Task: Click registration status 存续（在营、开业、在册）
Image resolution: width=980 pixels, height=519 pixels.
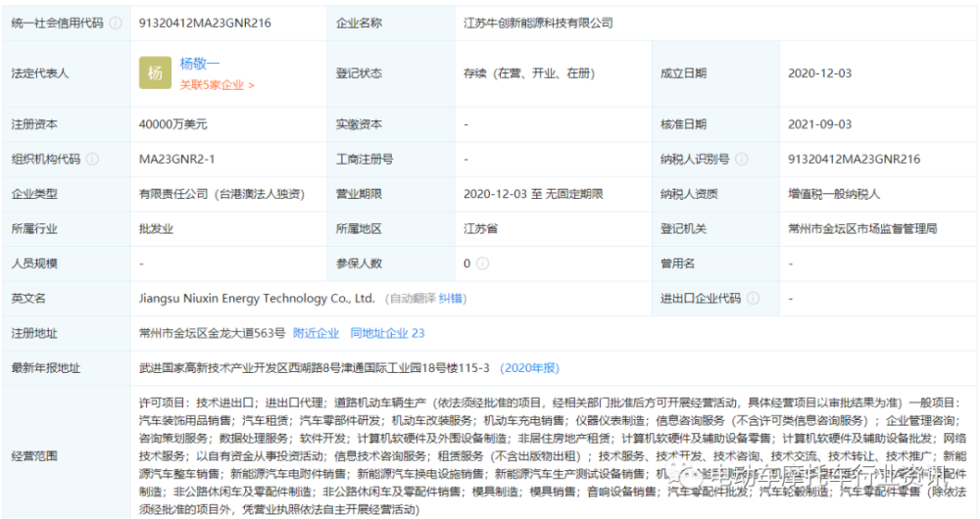Action: (x=529, y=73)
